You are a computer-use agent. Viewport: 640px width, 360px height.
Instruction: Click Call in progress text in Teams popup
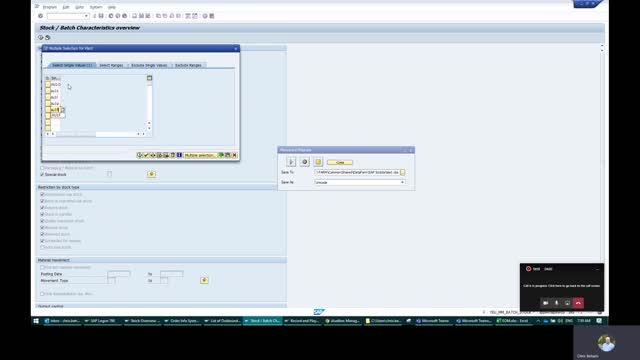(562, 286)
